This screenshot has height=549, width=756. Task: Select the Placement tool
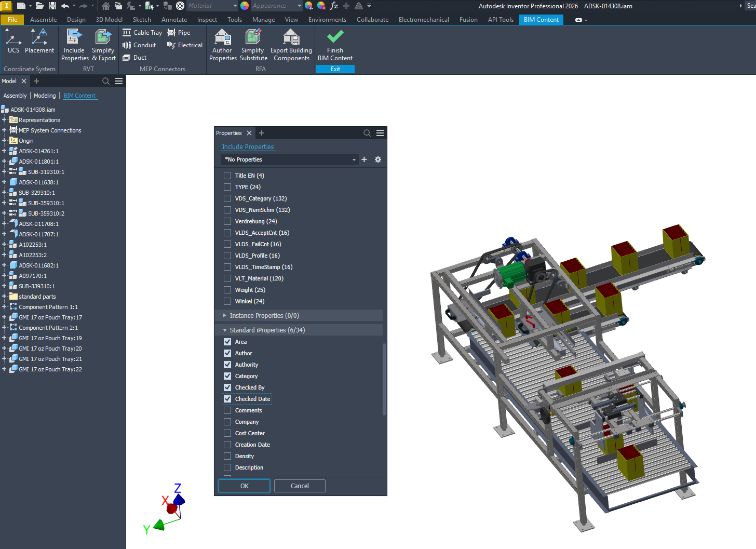pyautogui.click(x=39, y=41)
